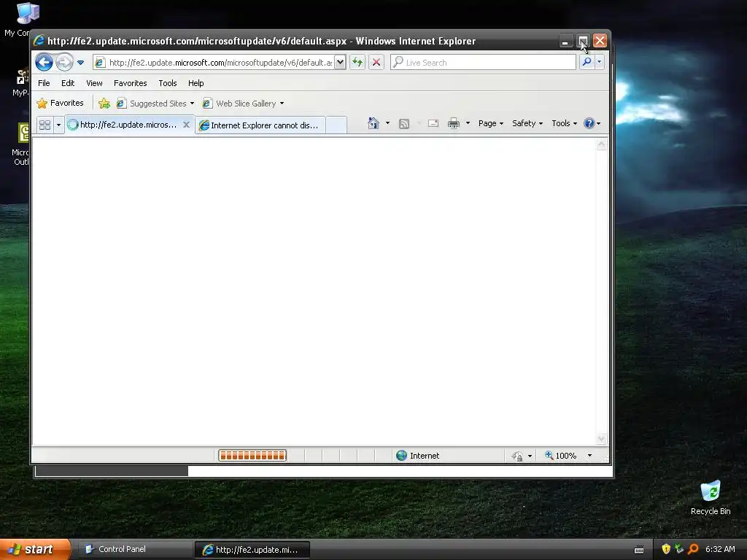
Task: Open the Recycle Bin desktop icon
Action: coord(711,497)
